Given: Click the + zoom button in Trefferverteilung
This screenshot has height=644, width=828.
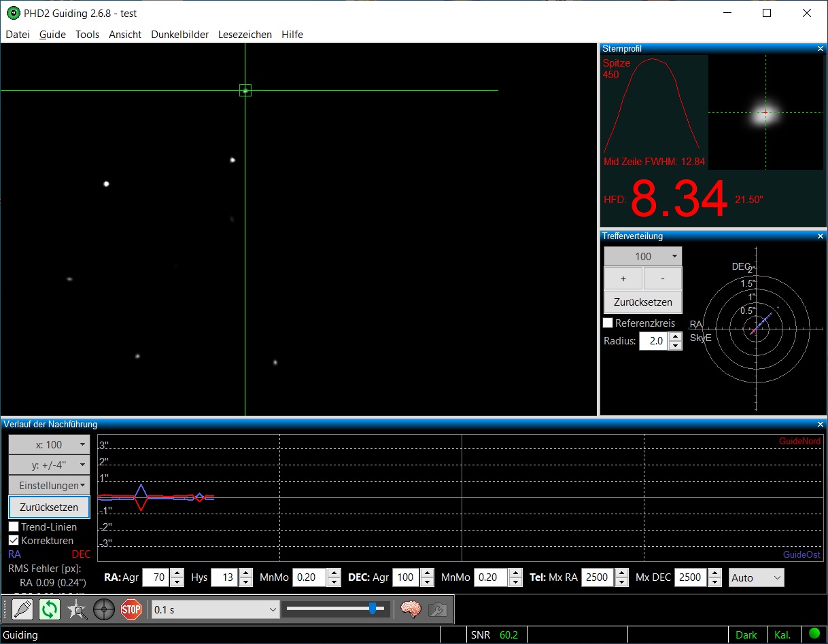Looking at the screenshot, I should [x=623, y=279].
